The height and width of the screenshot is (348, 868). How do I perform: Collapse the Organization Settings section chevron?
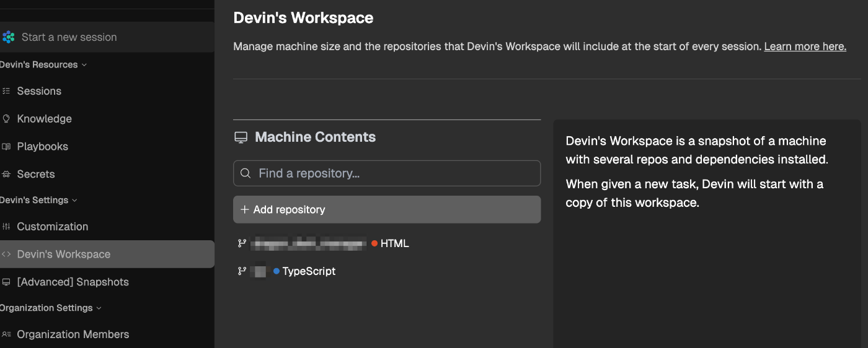pyautogui.click(x=99, y=308)
